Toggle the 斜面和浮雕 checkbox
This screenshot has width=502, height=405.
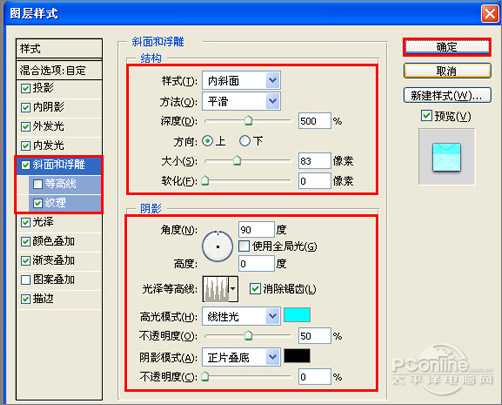point(26,165)
